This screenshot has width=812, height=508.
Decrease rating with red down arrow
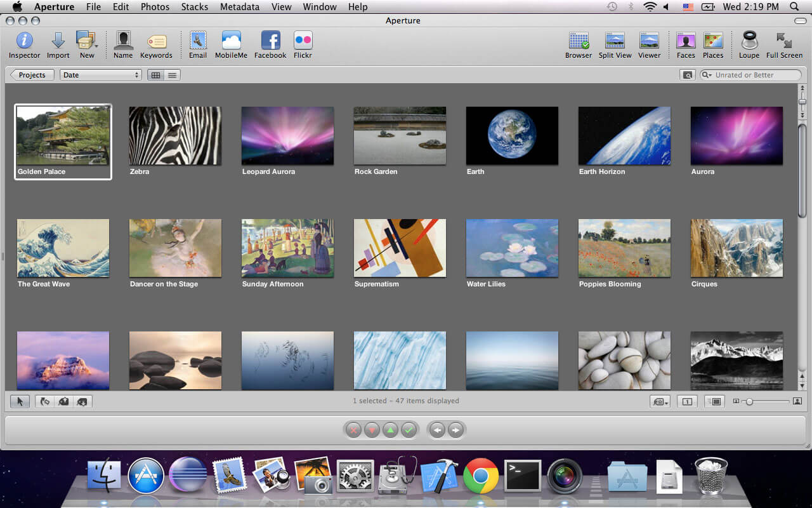click(372, 430)
